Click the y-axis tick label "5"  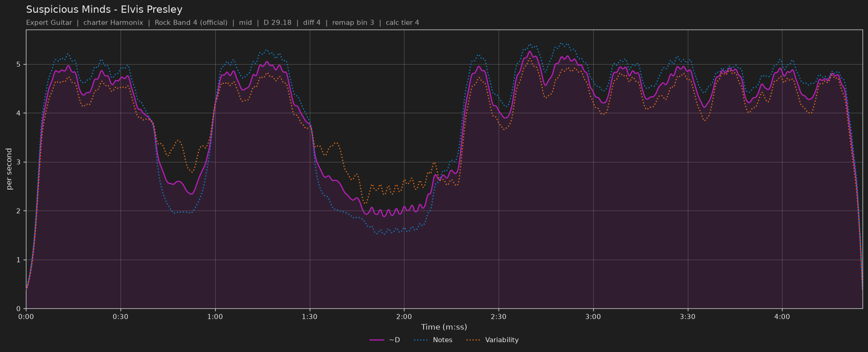[19, 65]
